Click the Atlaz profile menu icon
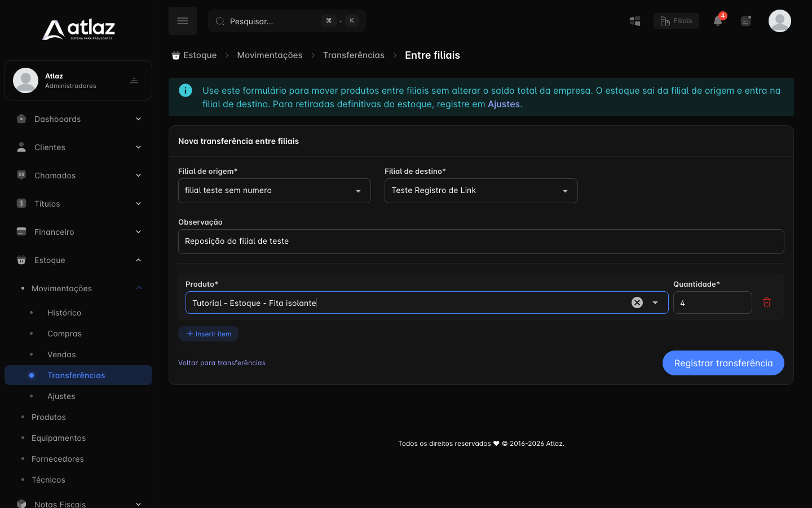812x508 pixels. point(134,81)
